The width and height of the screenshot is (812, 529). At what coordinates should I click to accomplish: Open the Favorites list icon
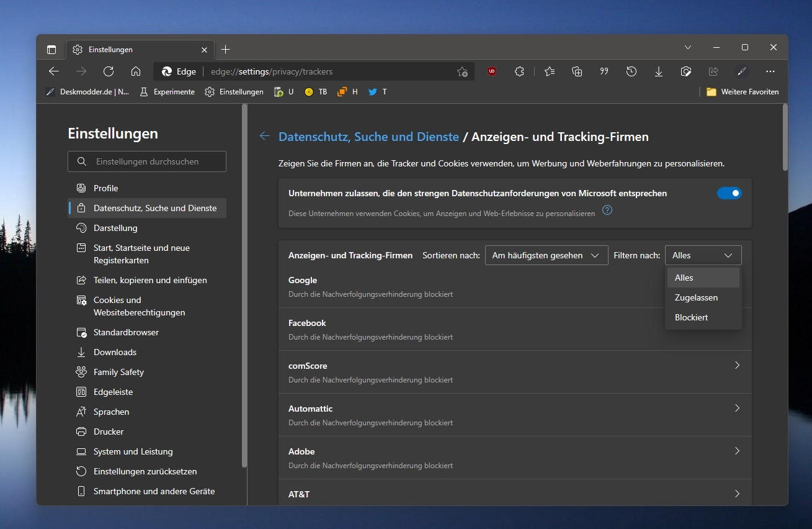pyautogui.click(x=550, y=71)
